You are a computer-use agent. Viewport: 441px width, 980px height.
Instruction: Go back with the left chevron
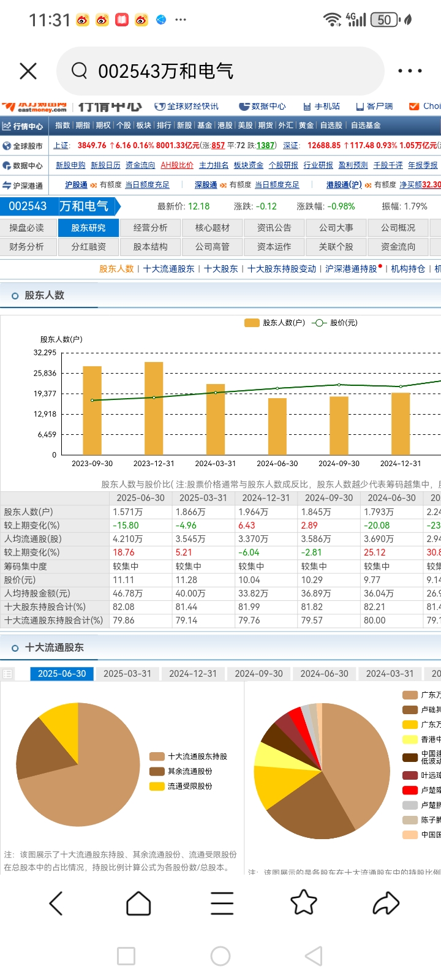pos(56,903)
